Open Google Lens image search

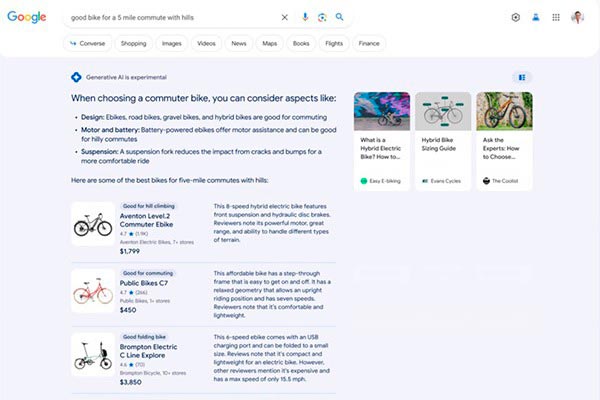[x=322, y=17]
